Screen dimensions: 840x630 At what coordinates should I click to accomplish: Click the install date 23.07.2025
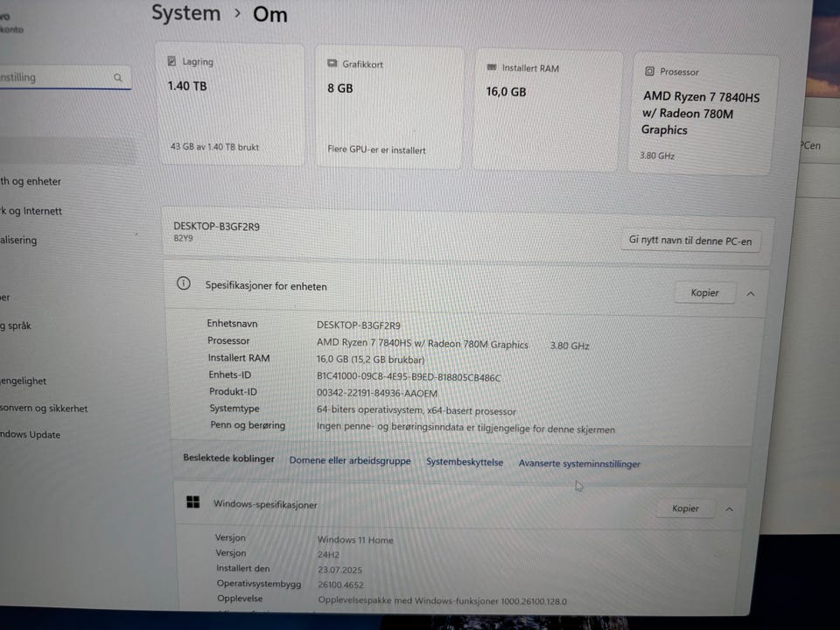coord(339,570)
